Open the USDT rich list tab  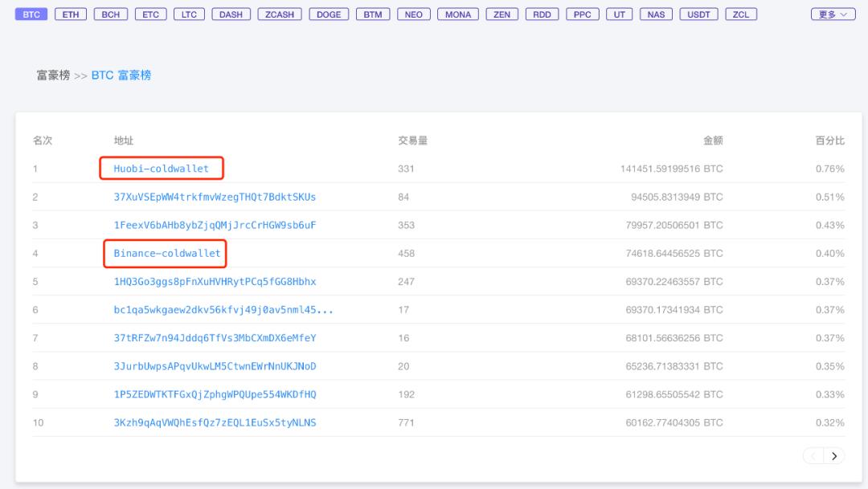click(x=698, y=14)
